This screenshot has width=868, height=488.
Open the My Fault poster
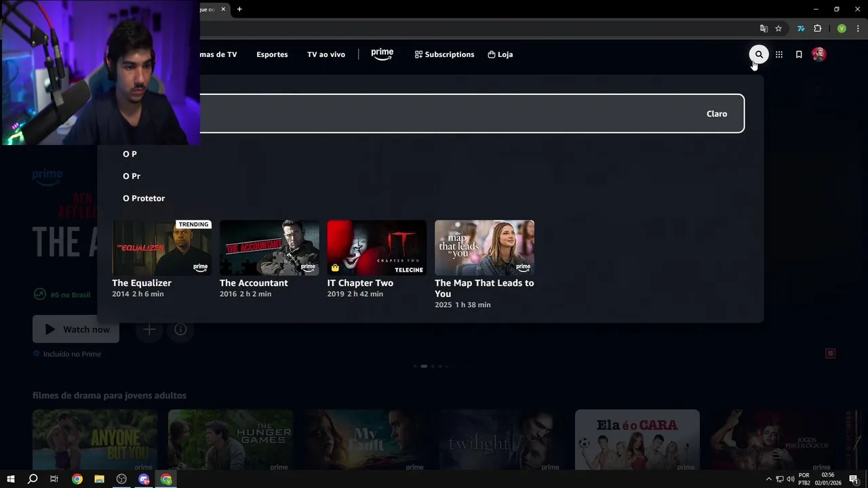coord(366,439)
